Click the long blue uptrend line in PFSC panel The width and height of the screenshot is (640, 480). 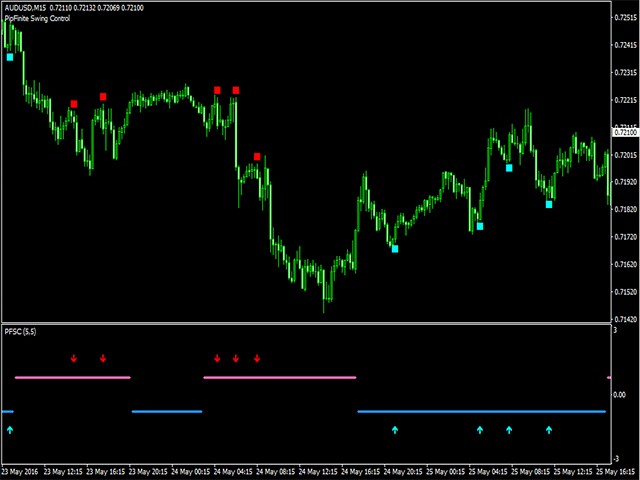click(x=480, y=411)
